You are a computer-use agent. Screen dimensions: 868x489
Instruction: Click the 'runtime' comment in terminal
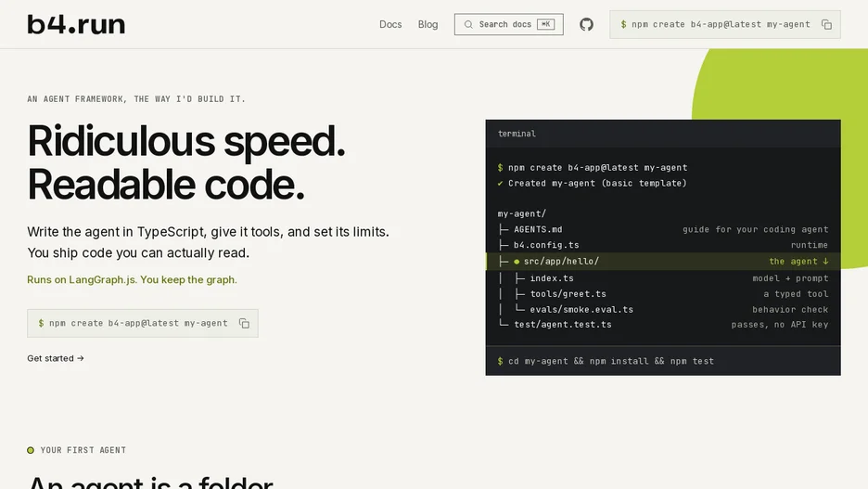click(810, 245)
